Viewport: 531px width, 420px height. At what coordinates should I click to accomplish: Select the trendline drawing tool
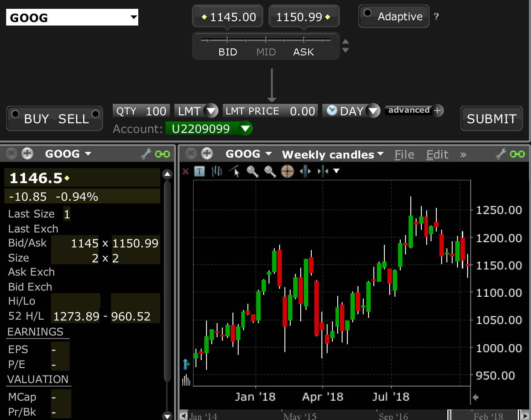click(x=235, y=171)
